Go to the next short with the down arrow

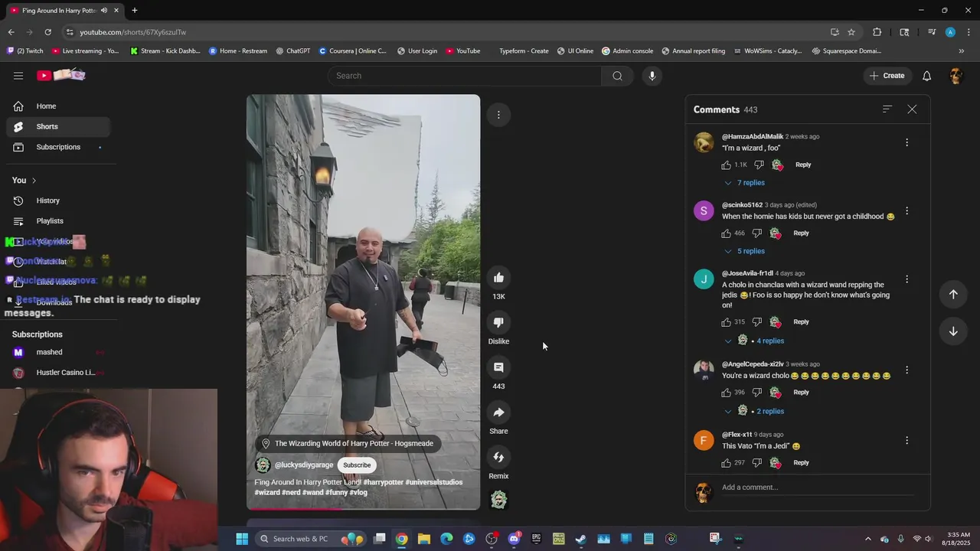(x=953, y=331)
